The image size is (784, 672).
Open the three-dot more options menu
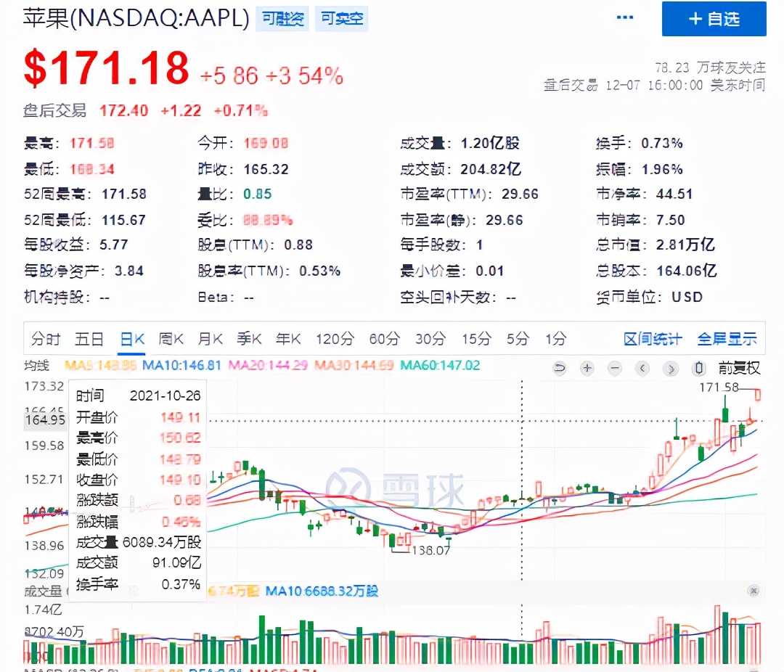624,18
